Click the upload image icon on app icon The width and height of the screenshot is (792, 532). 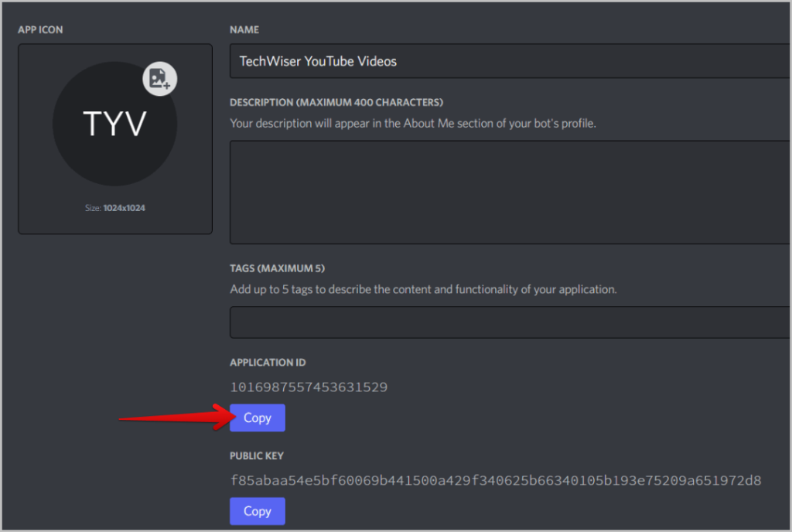pos(159,79)
